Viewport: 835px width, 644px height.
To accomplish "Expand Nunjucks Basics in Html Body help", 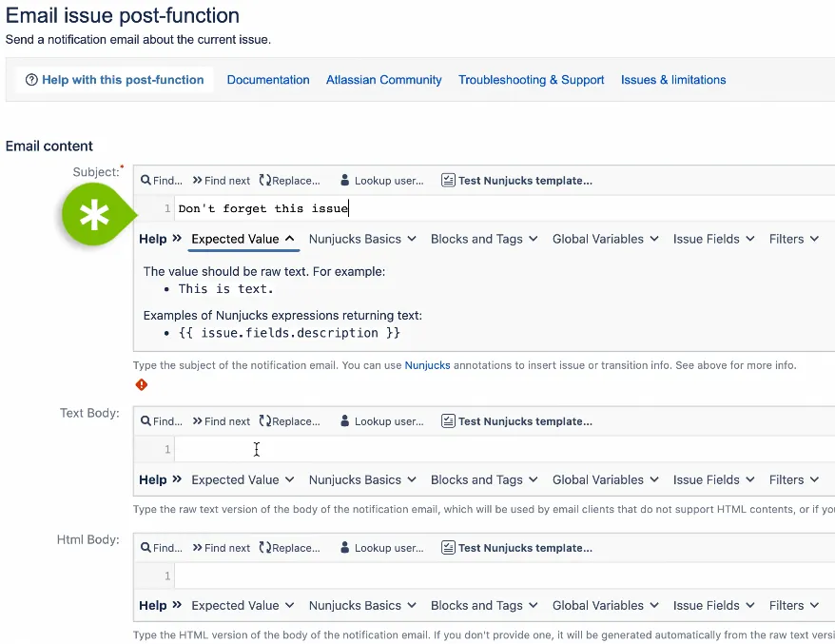I will 362,606.
